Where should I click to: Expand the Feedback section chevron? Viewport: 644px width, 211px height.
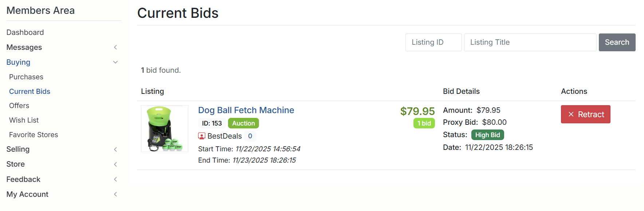tap(115, 179)
